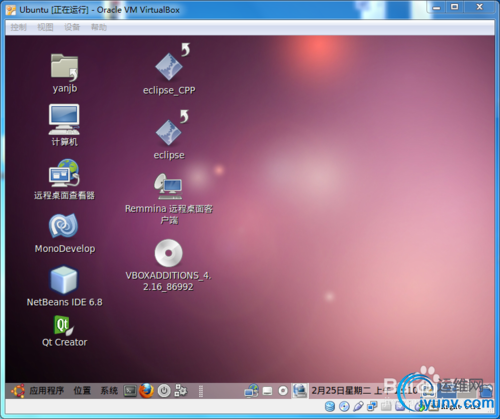Viewport: 500px width, 419px height.
Task: Click the power shutdown icon in panel
Action: [x=164, y=391]
